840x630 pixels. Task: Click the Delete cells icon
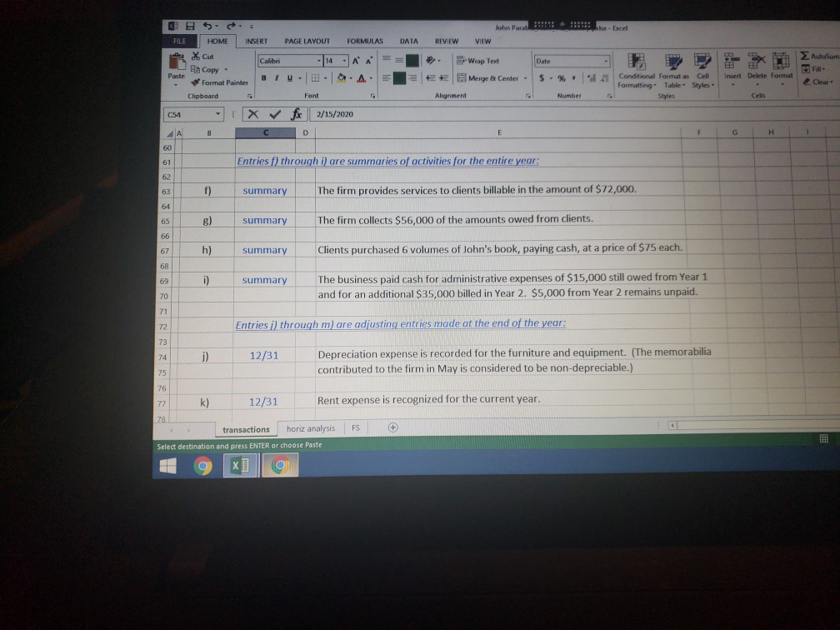click(756, 67)
